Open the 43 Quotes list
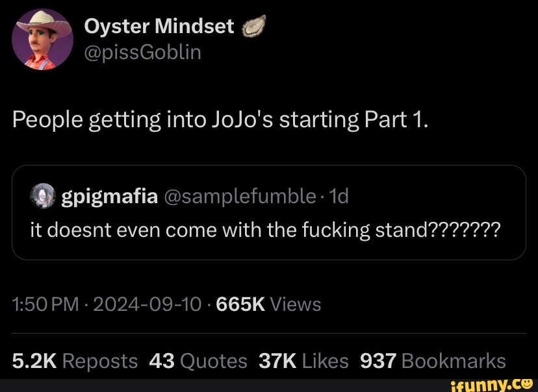The height and width of the screenshot is (392, 538). [198, 361]
